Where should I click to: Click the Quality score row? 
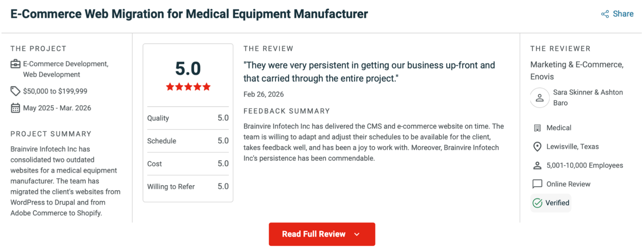188,118
